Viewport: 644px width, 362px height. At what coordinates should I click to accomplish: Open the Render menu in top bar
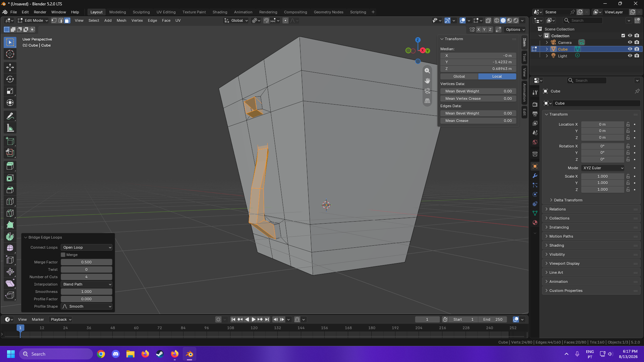(x=40, y=12)
